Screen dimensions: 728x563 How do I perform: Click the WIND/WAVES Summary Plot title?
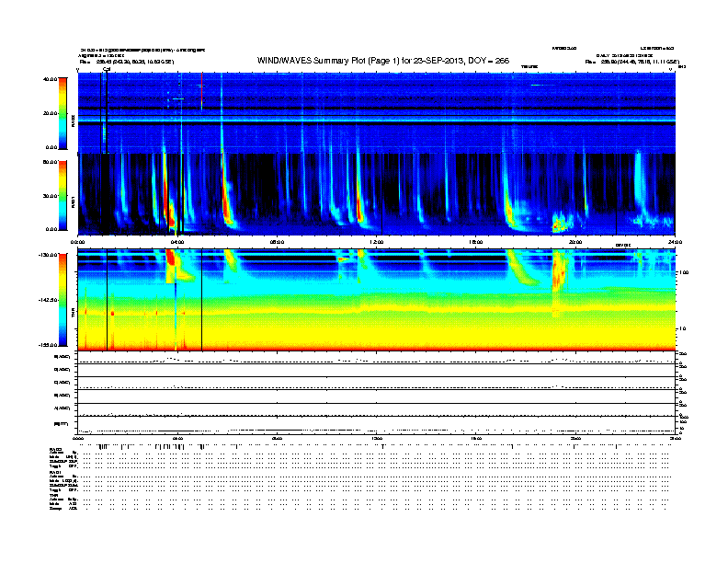(x=383, y=61)
